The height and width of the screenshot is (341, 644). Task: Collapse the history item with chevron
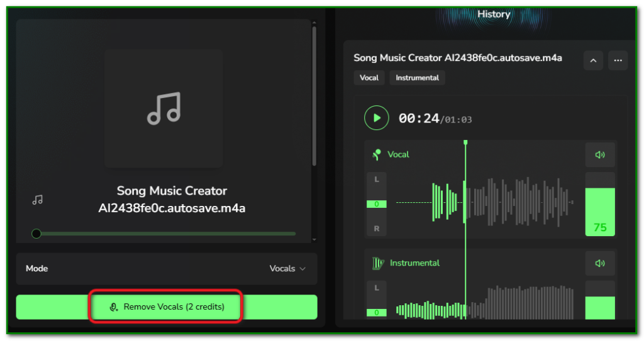pyautogui.click(x=593, y=60)
